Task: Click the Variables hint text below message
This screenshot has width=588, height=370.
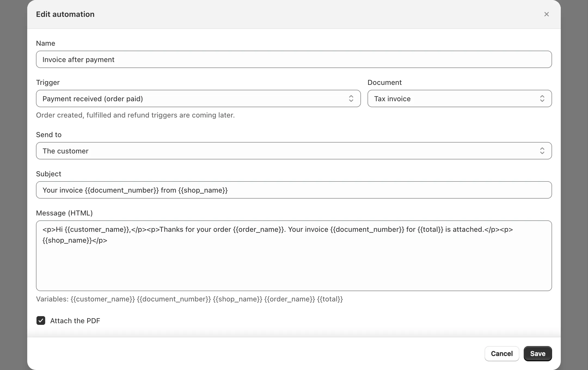Action: tap(189, 299)
